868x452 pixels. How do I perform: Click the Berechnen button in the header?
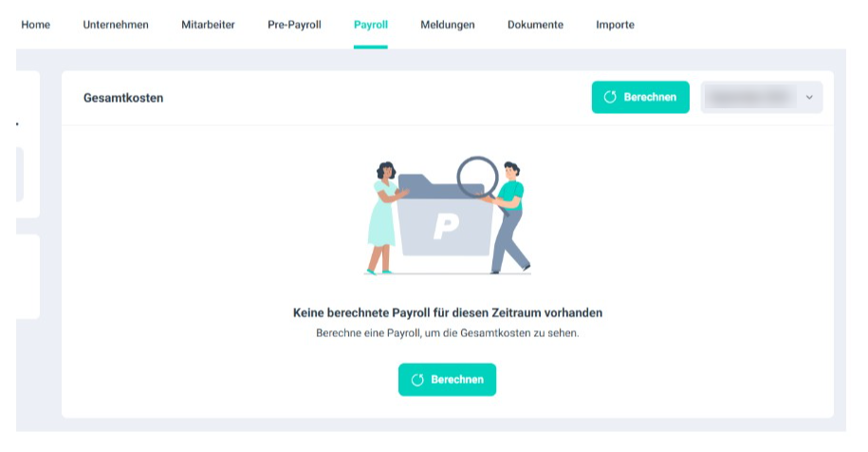pyautogui.click(x=640, y=97)
